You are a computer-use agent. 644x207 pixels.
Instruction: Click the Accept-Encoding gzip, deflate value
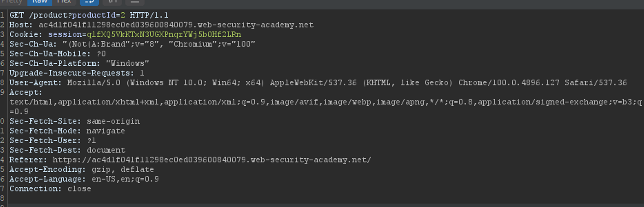[x=123, y=169]
